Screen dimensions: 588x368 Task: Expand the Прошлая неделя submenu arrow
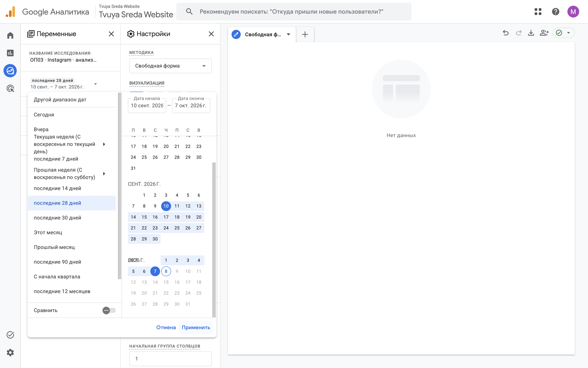(x=104, y=174)
